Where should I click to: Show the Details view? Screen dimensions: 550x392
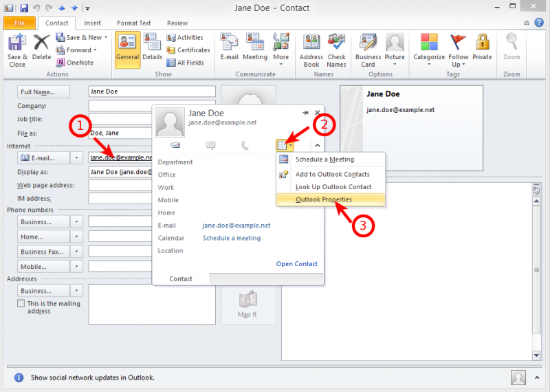click(x=152, y=47)
